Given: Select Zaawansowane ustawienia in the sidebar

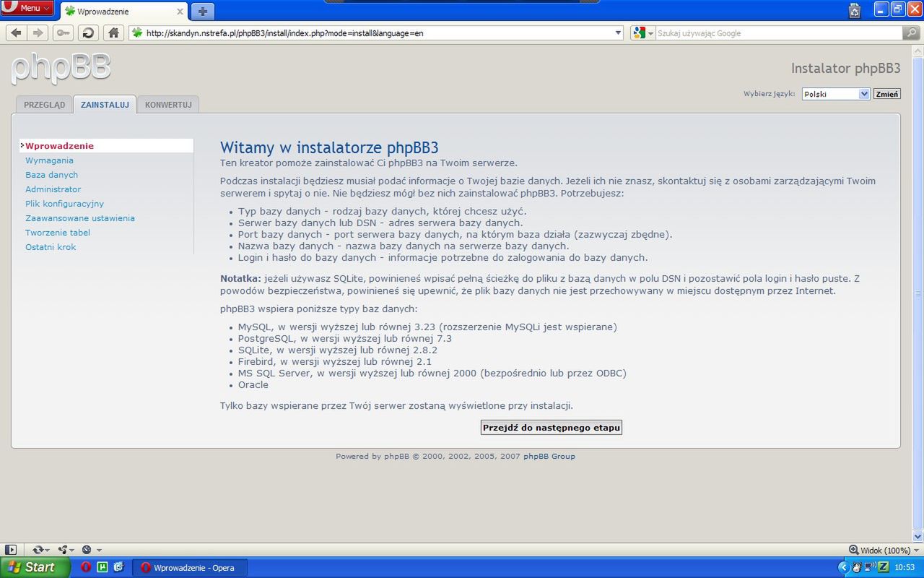Looking at the screenshot, I should (x=80, y=218).
